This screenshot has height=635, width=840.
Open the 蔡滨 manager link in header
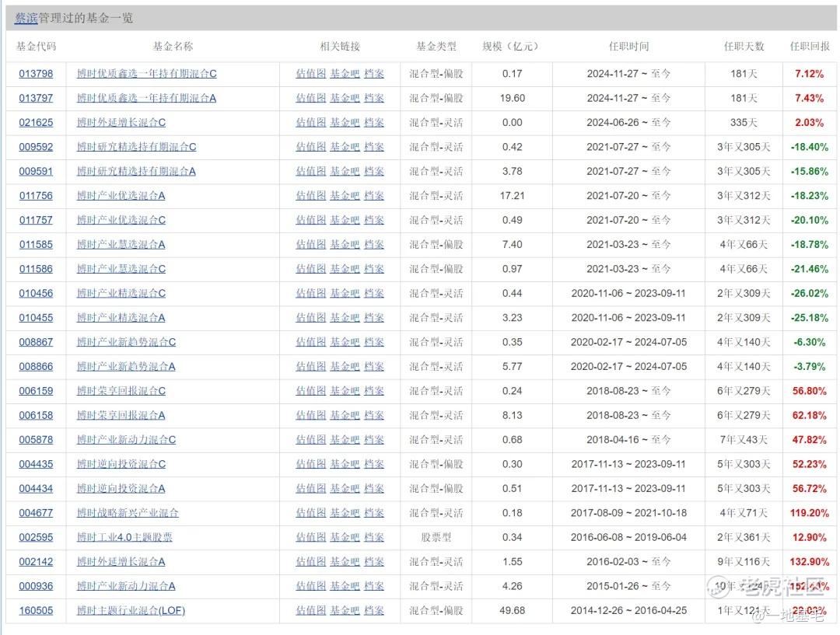coord(26,18)
